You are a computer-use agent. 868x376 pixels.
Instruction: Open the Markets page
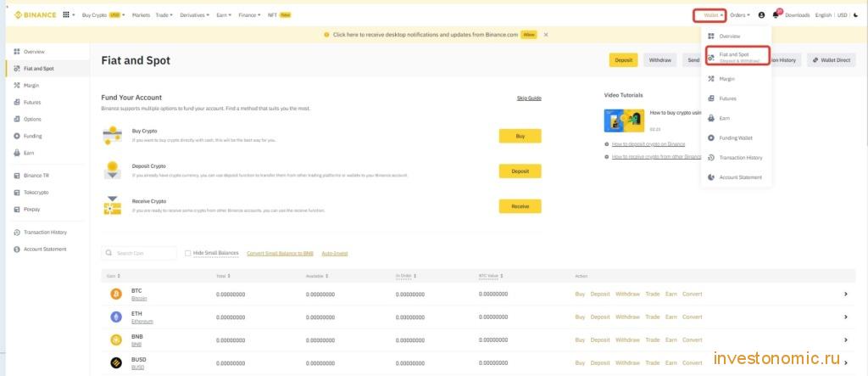pos(141,15)
